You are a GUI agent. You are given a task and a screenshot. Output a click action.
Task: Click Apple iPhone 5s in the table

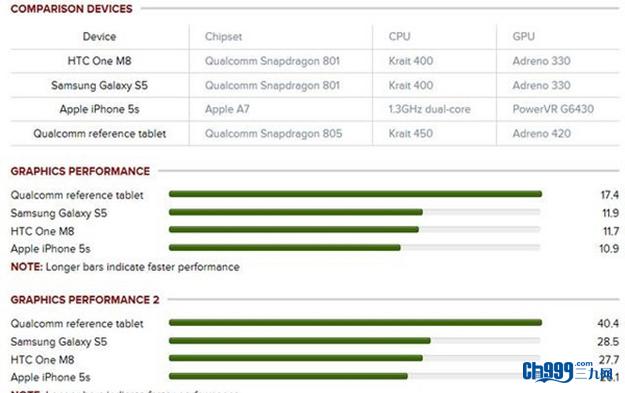coord(99,109)
